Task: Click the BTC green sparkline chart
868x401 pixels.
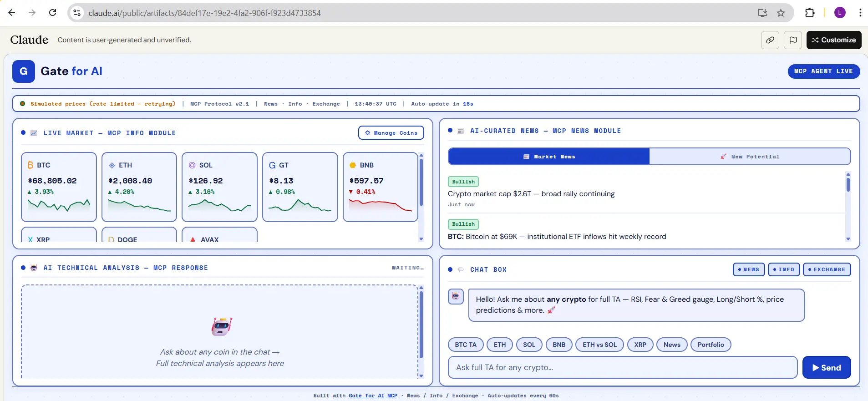Action: click(59, 205)
